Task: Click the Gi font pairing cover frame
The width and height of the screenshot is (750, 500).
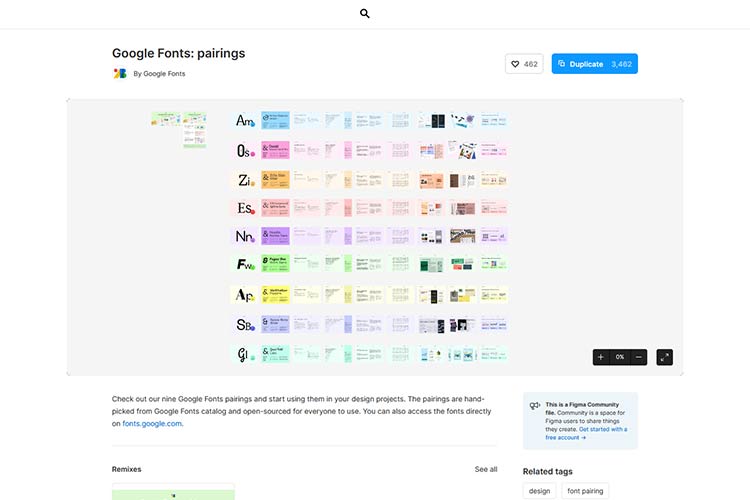Action: pos(245,353)
